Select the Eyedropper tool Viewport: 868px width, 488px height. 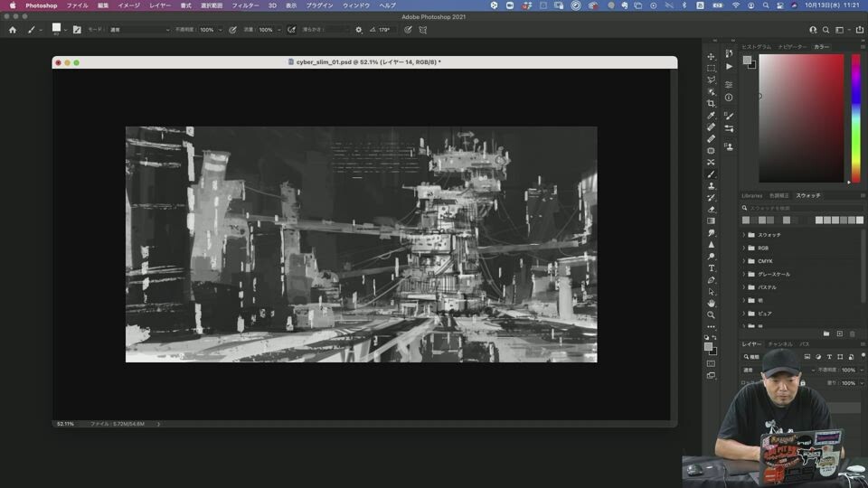click(712, 116)
